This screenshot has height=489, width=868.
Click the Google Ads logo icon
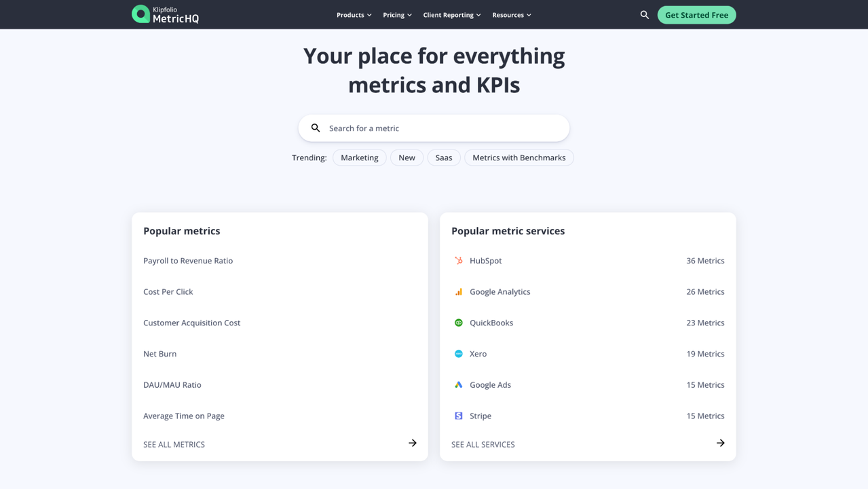[459, 385]
